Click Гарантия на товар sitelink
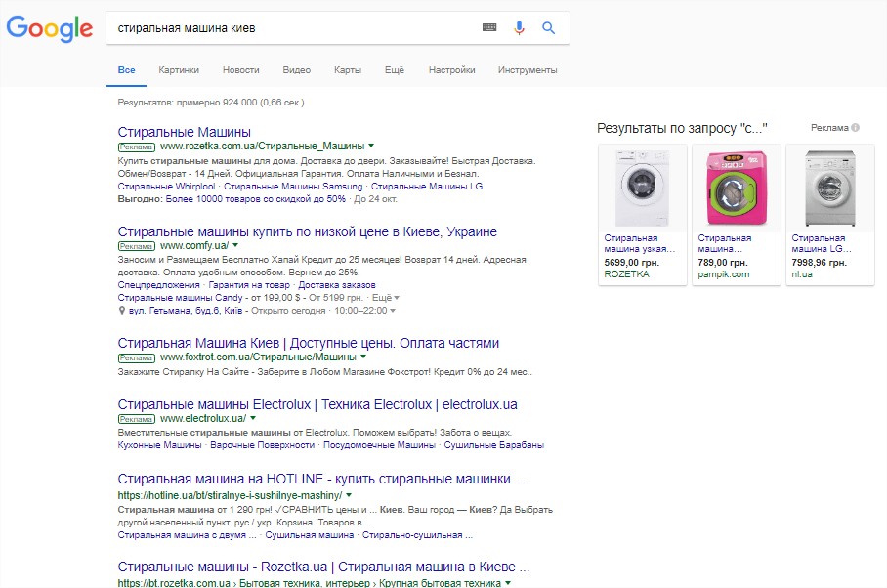Image resolution: width=887 pixels, height=588 pixels. click(249, 285)
